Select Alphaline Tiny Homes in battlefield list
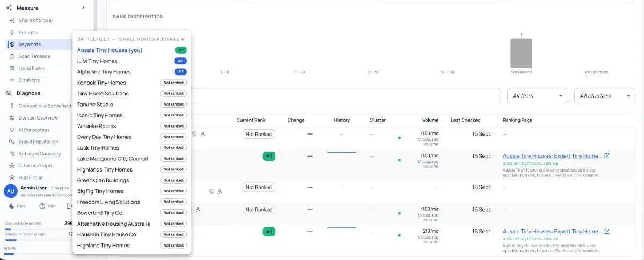The width and height of the screenshot is (644, 260). tap(104, 72)
